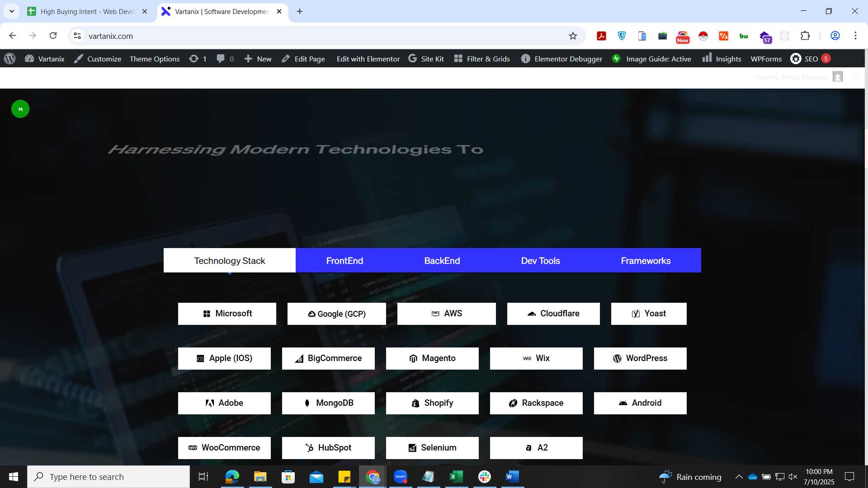Click the WordPress technology button
This screenshot has height=488, width=868.
tap(640, 358)
